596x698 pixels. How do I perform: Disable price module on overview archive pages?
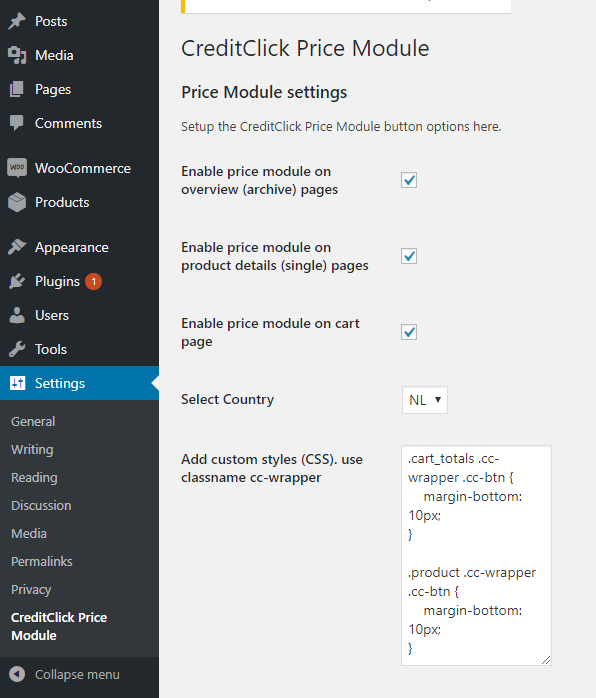point(409,180)
